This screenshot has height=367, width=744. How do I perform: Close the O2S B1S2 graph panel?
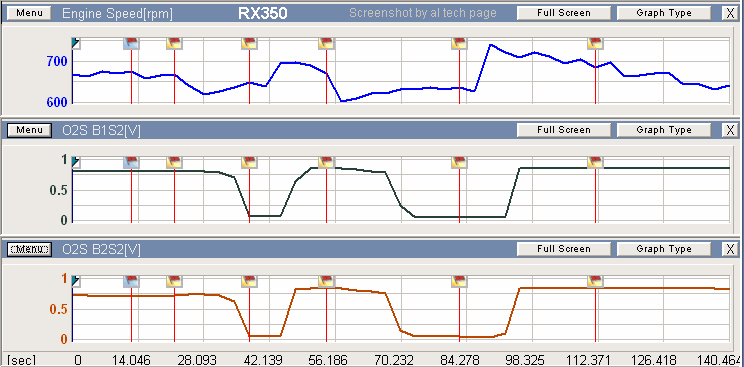730,130
